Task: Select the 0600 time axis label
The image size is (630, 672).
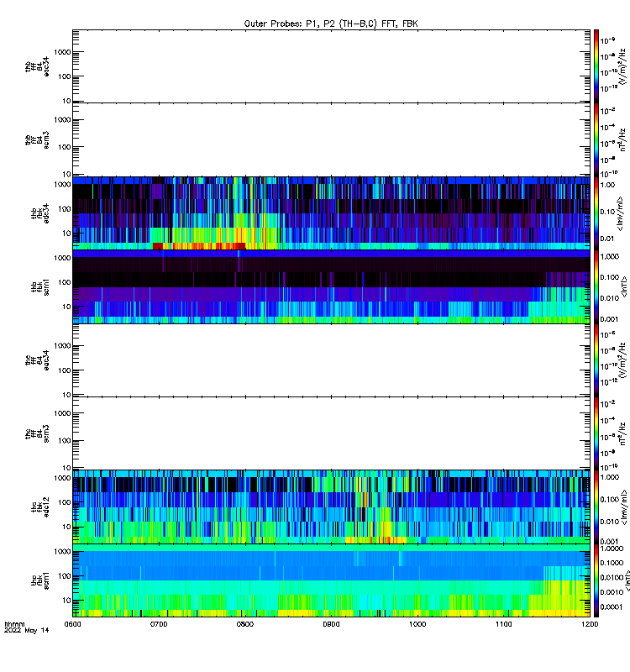Action: tap(73, 624)
